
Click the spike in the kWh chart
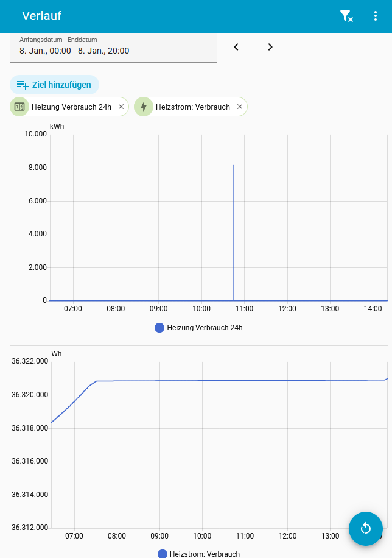tap(234, 231)
